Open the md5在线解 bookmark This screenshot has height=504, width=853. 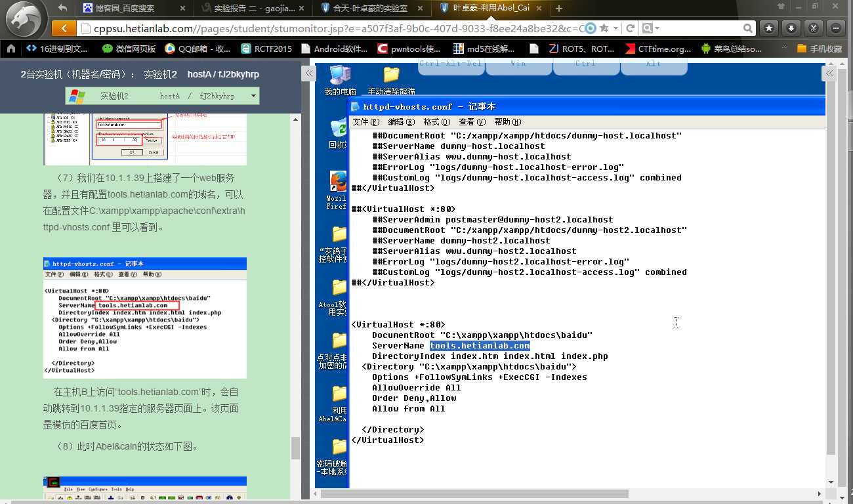pyautogui.click(x=484, y=49)
